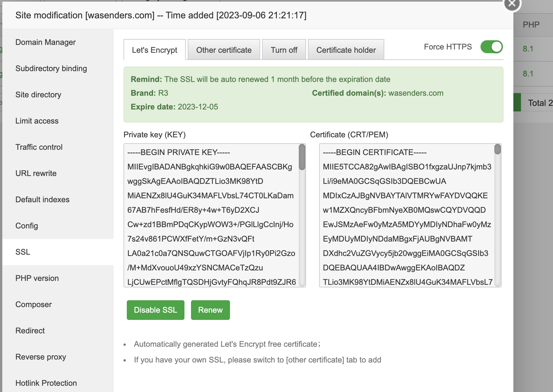The image size is (553, 392).
Task: Select the Turn off tab
Action: [284, 50]
